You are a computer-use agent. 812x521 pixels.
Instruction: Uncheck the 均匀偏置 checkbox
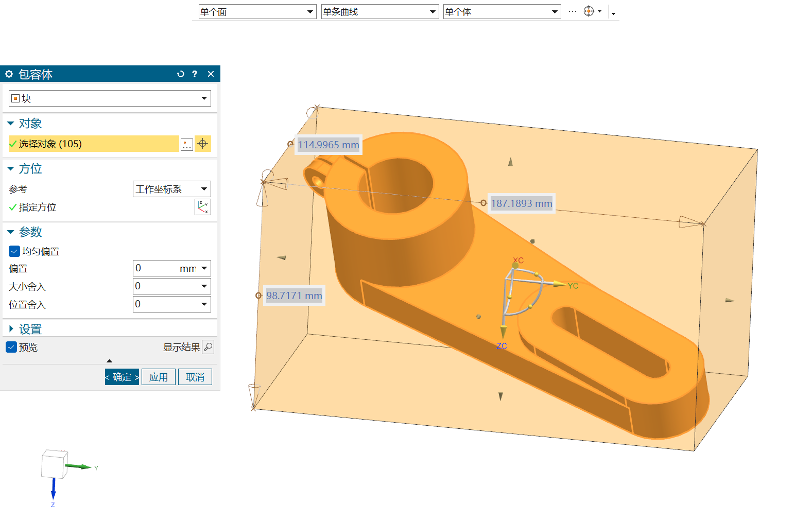[x=14, y=251]
